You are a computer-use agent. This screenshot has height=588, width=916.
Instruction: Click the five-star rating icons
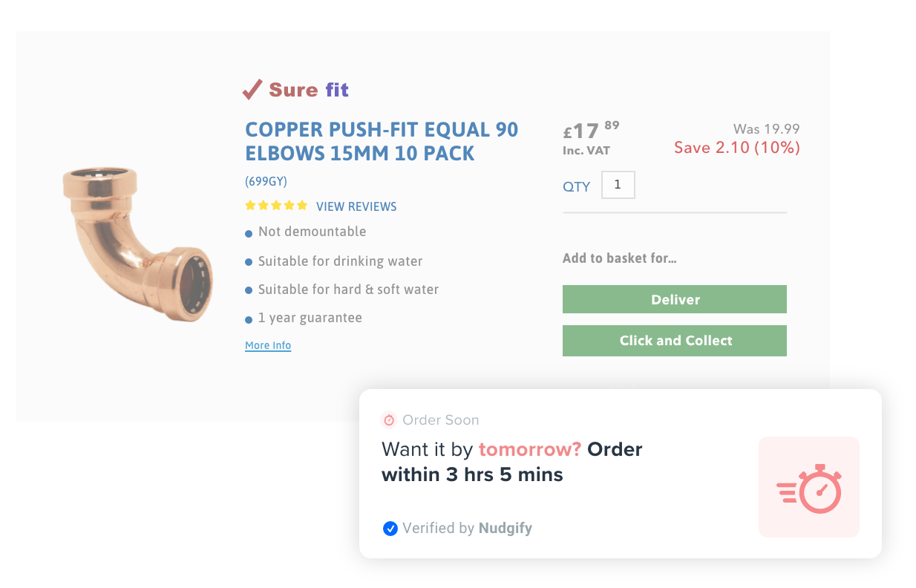(x=276, y=206)
